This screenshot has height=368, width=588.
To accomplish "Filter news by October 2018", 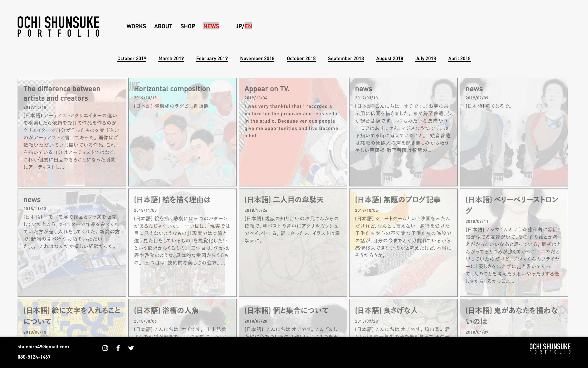I will [301, 58].
